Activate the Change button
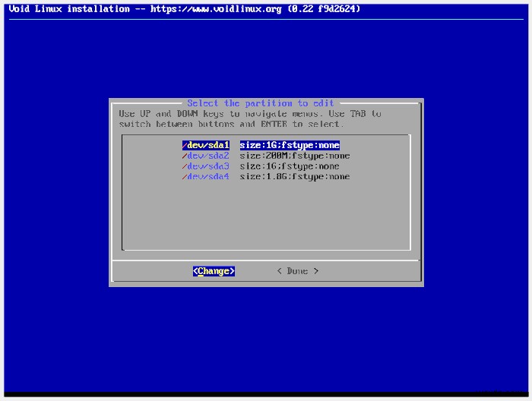Viewport: 532px width, 401px height. click(214, 271)
